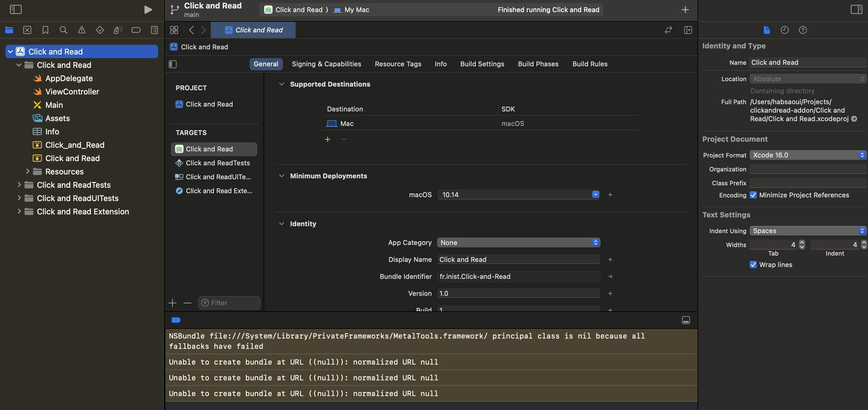868x410 pixels.
Task: Collapse the Supported Destinations section
Action: 281,84
